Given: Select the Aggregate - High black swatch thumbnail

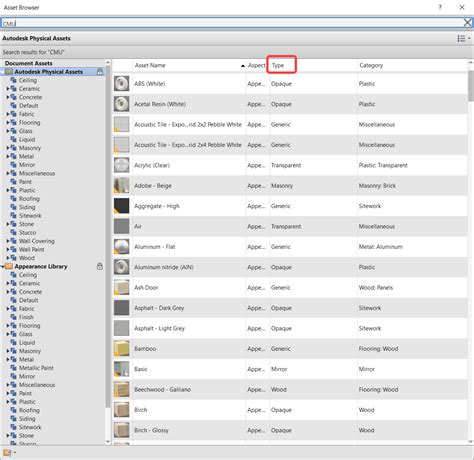Looking at the screenshot, I should coord(121,206).
